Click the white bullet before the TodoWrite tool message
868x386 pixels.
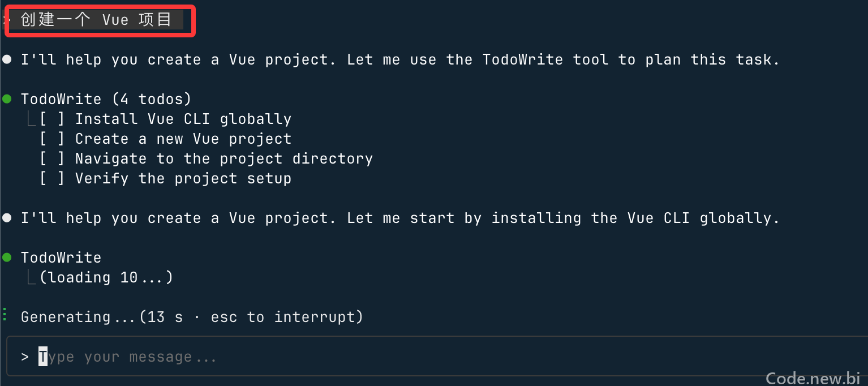[7, 59]
